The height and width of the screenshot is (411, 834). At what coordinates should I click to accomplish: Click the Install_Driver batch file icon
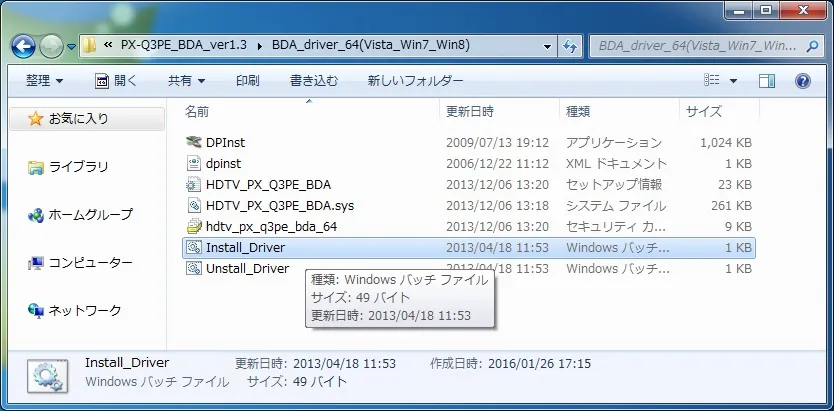194,247
